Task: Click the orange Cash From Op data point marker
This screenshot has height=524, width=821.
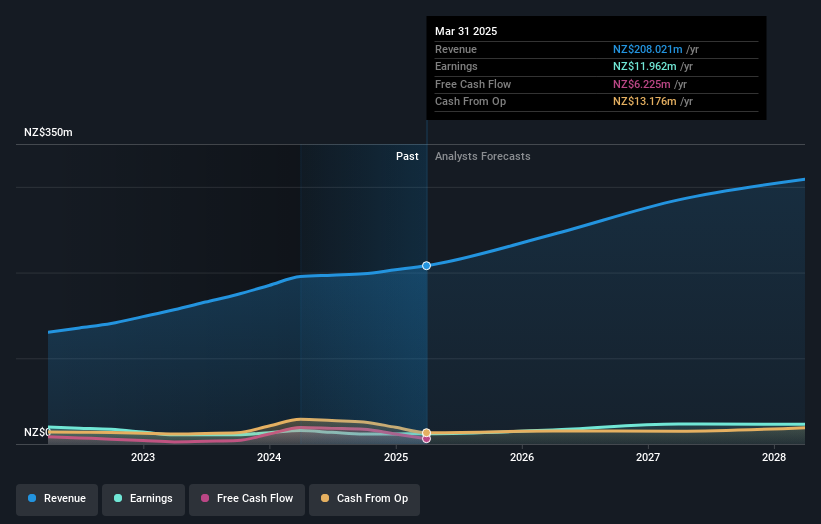Action: (427, 433)
